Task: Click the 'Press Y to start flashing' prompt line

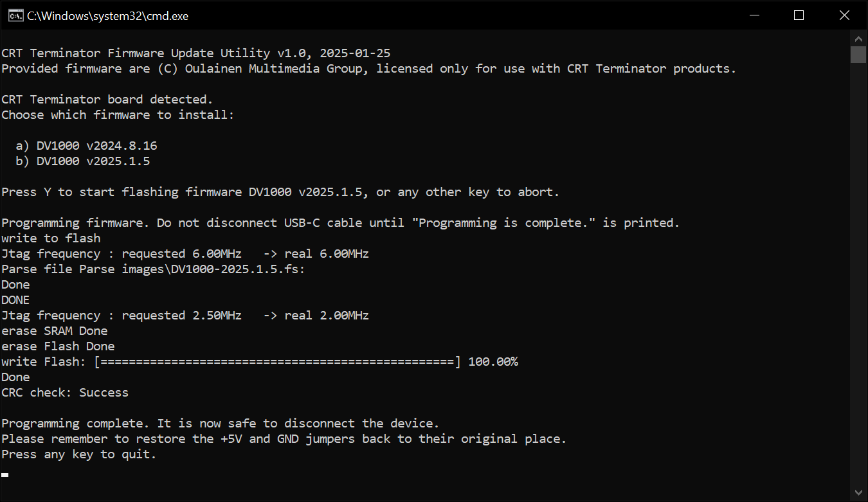Action: (x=280, y=192)
